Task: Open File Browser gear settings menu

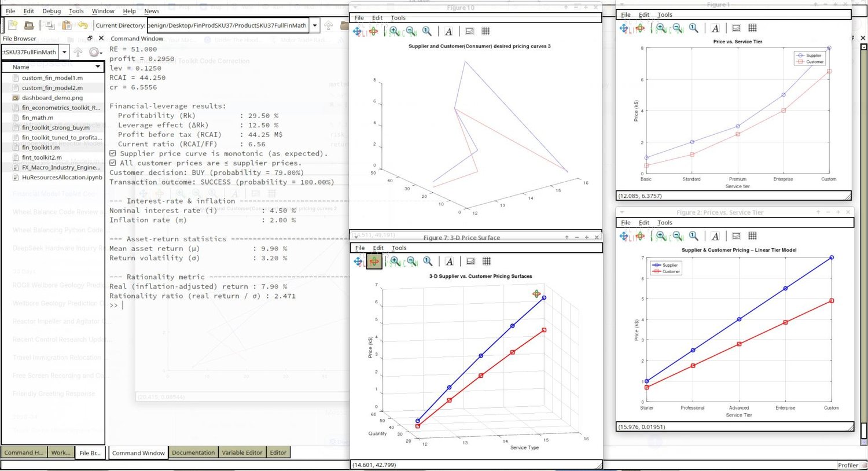Action: pos(94,52)
